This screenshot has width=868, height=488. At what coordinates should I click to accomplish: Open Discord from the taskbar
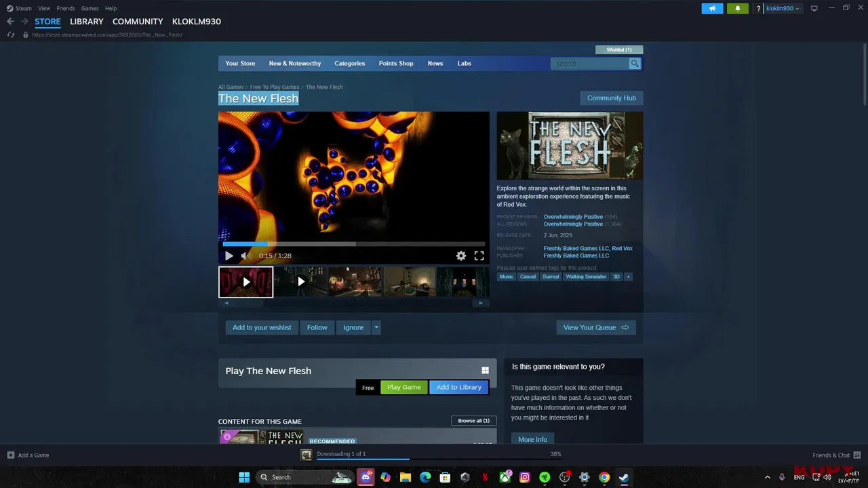click(366, 477)
